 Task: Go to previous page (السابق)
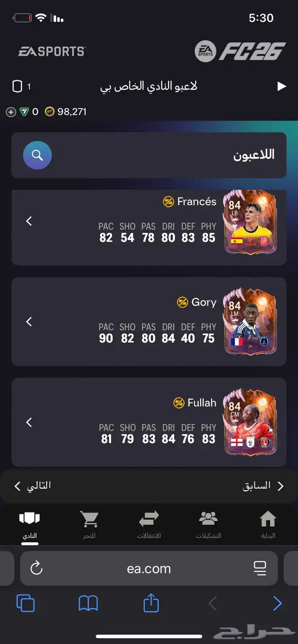tap(263, 486)
